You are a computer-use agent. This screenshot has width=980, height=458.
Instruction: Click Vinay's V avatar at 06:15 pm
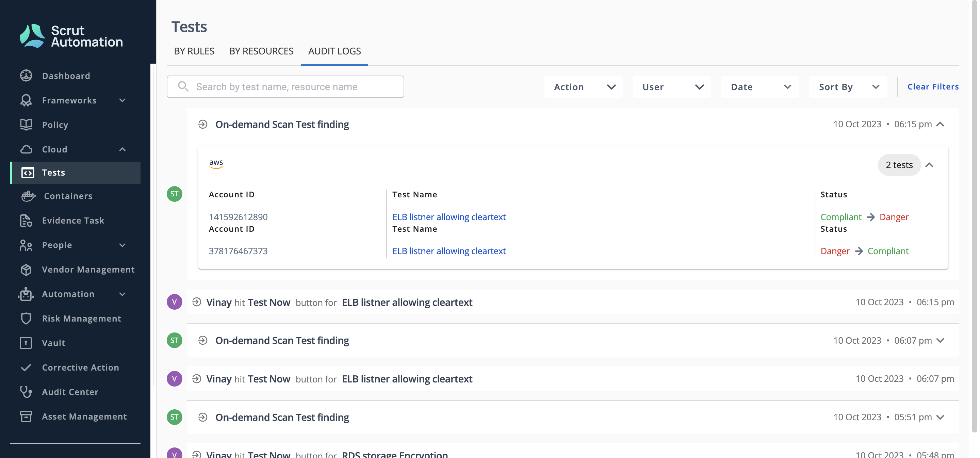coord(174,302)
